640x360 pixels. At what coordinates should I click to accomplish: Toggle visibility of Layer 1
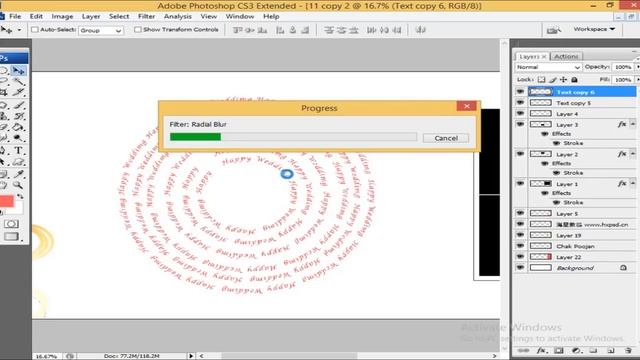(520, 184)
